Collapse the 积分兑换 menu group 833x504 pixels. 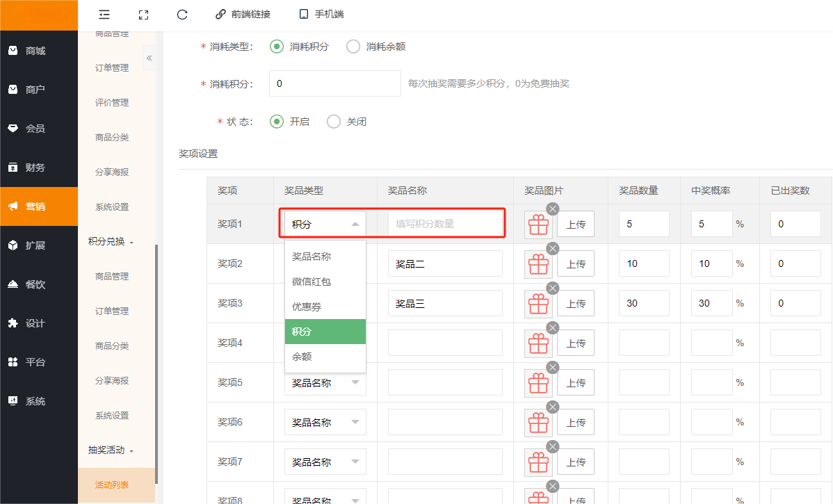point(111,242)
